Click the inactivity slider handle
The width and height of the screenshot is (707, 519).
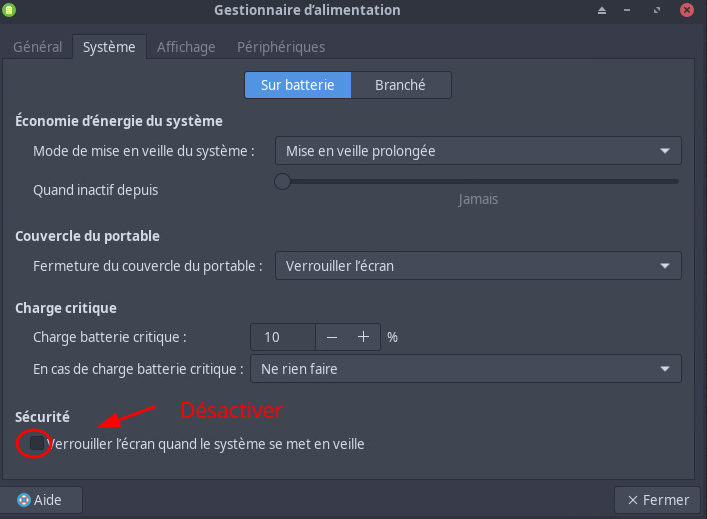(x=282, y=182)
